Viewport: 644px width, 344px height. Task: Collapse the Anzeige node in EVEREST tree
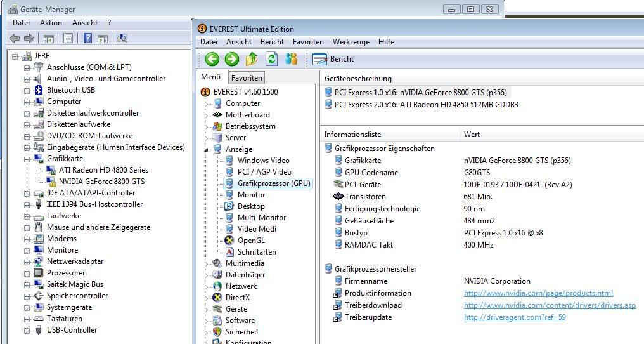pos(206,150)
